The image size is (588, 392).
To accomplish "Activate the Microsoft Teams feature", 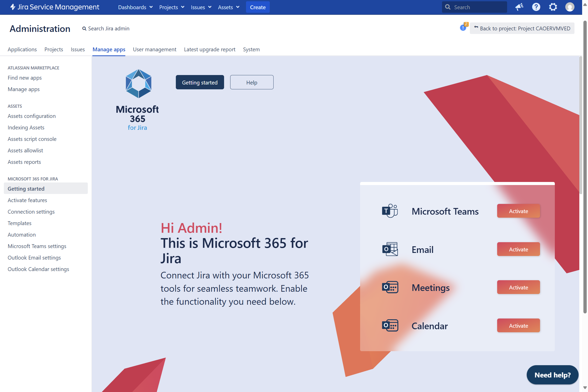I will tap(518, 211).
